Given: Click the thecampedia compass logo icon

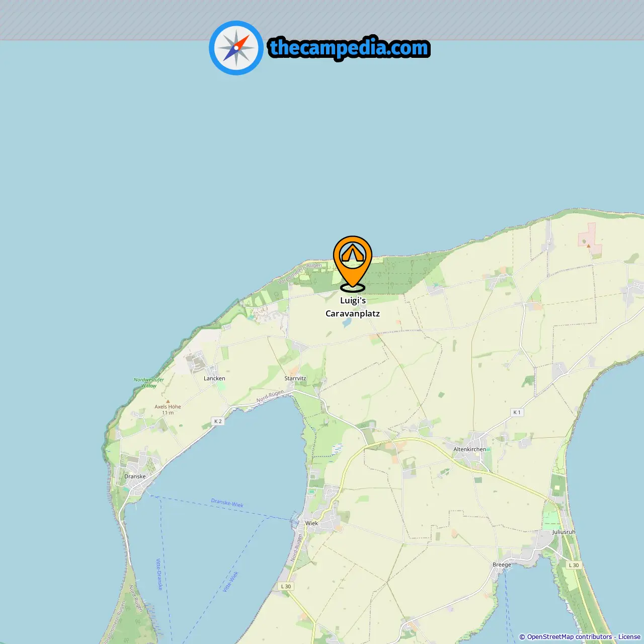Looking at the screenshot, I should tap(236, 48).
